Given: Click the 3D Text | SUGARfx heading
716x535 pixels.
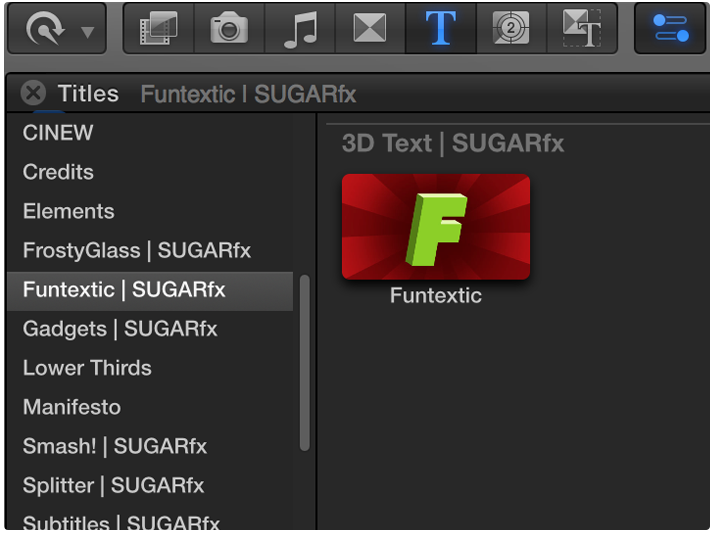Looking at the screenshot, I should (453, 143).
